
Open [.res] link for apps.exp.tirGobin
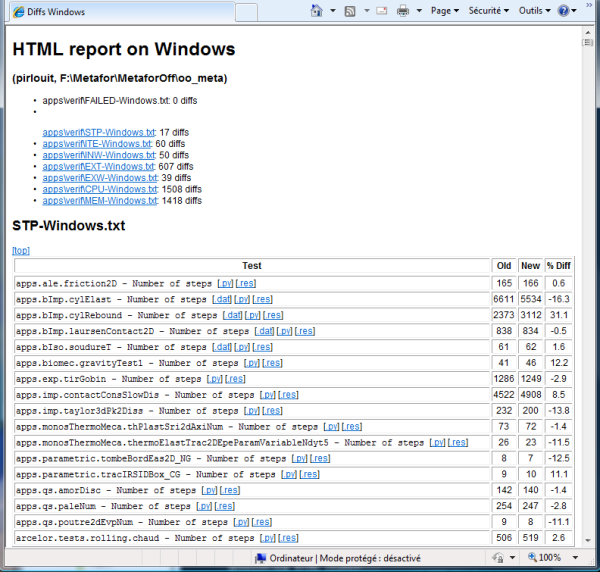(235, 379)
